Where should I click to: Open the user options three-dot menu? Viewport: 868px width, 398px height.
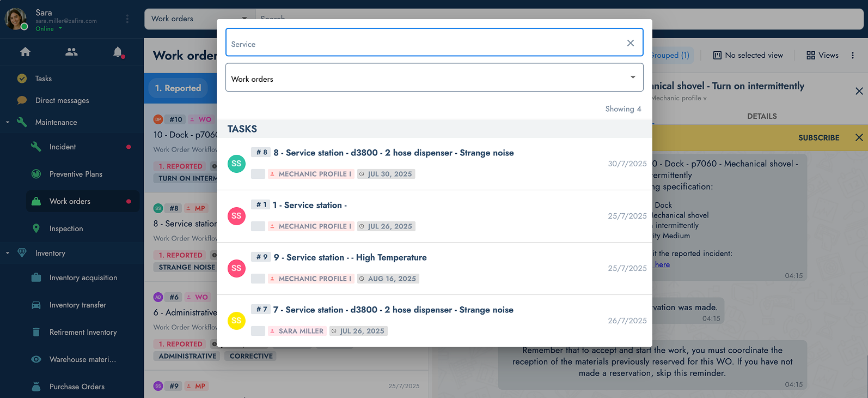pos(127,19)
